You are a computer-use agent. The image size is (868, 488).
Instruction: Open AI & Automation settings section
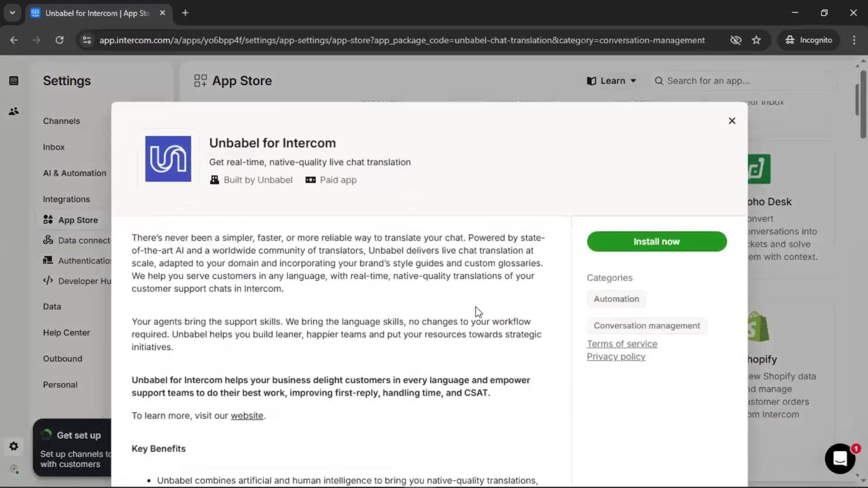point(75,173)
